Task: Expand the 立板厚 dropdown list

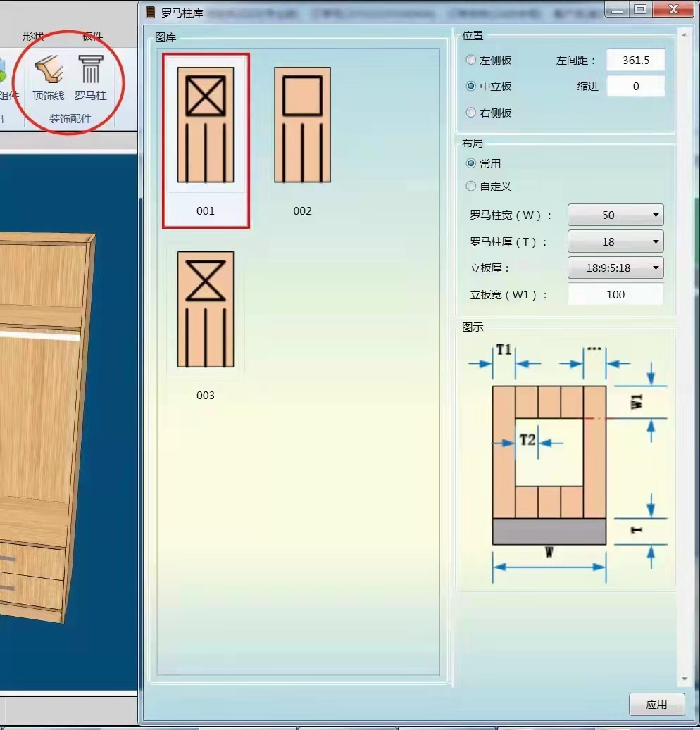Action: tap(615, 268)
